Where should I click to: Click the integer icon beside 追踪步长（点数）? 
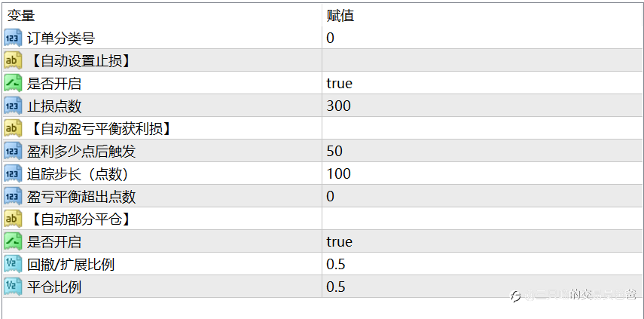[x=13, y=174]
